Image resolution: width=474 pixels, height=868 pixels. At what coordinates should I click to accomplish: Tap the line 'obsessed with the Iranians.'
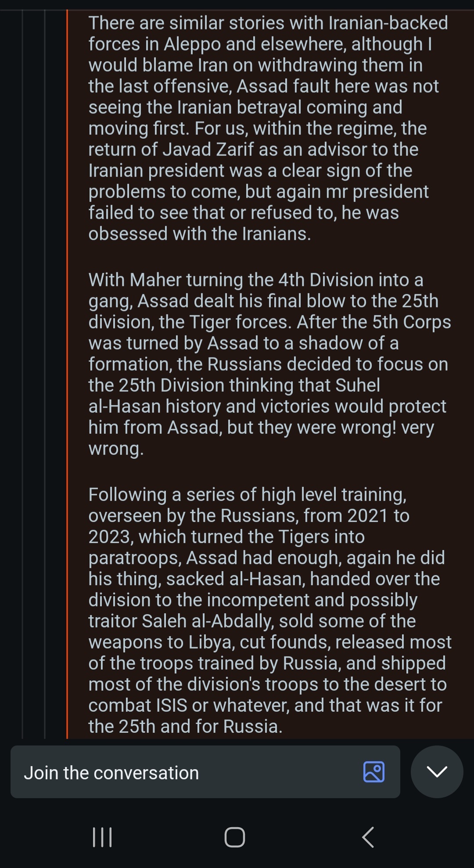point(200,234)
